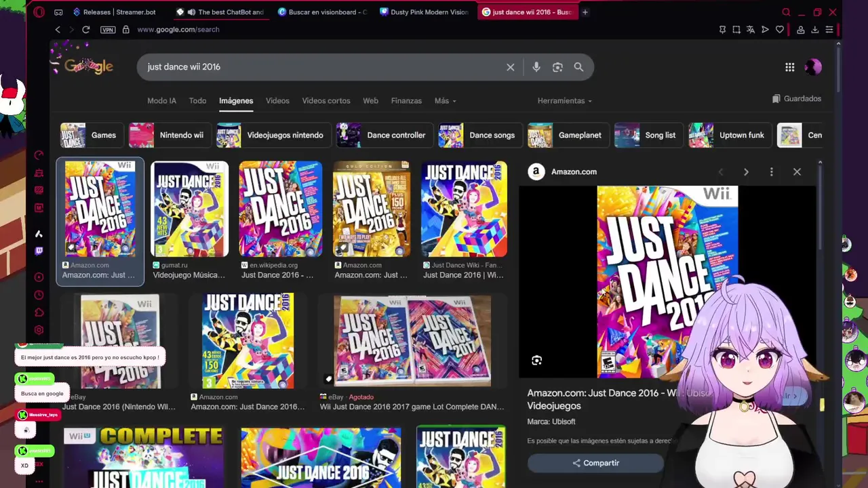Filter by the Dance controller chip
Viewport: 868px width, 488px height.
pos(384,135)
